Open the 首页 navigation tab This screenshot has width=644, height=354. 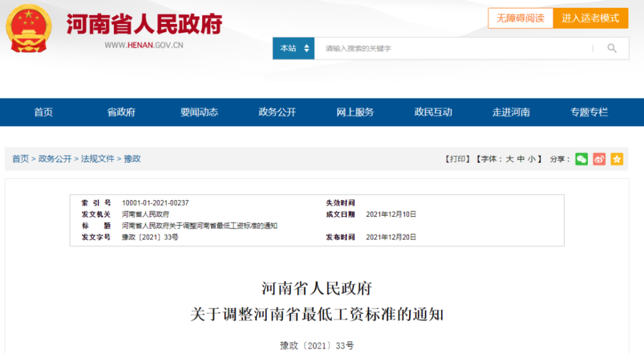point(43,112)
